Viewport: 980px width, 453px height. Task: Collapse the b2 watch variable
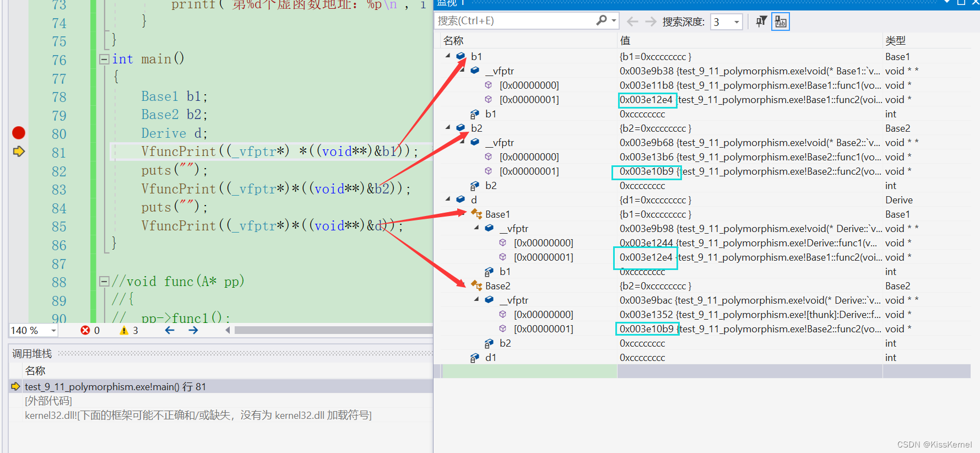[x=448, y=128]
